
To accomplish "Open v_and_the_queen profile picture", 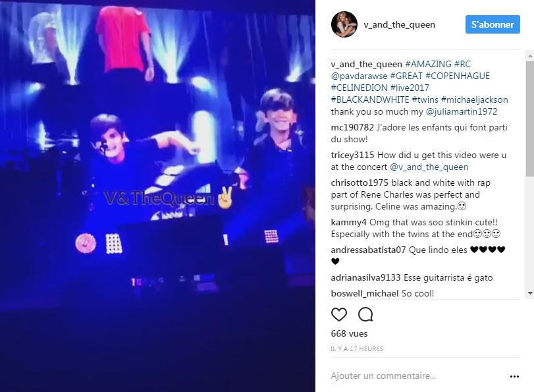I will pos(344,24).
